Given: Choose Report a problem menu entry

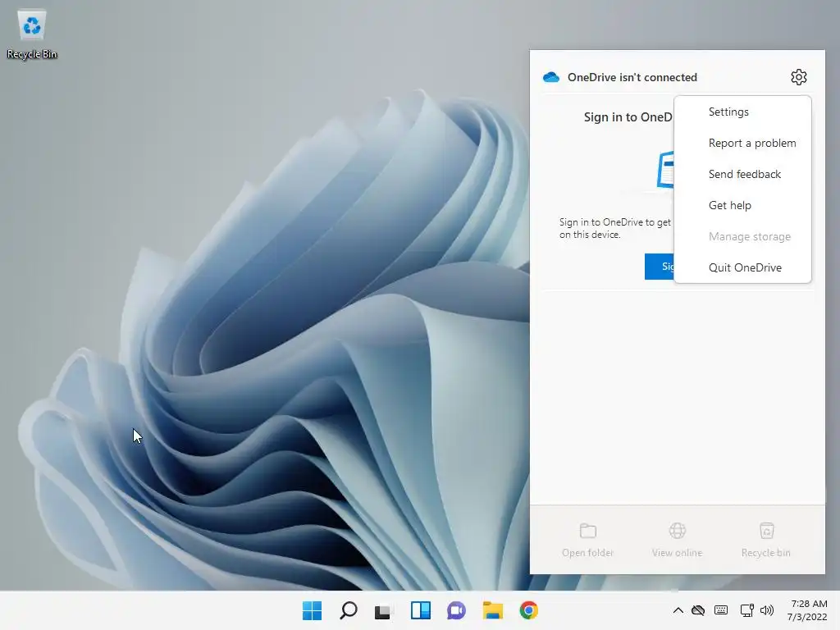Looking at the screenshot, I should pos(742,143).
